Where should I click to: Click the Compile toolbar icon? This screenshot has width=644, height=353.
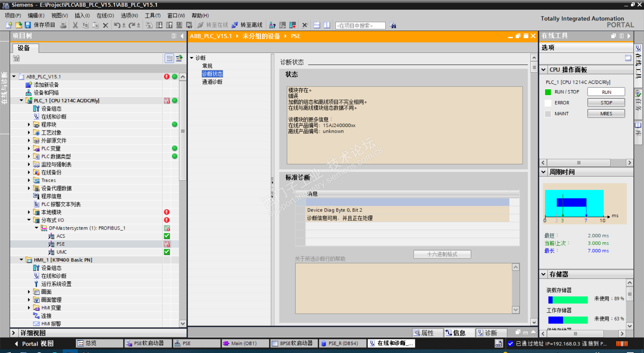(149, 25)
